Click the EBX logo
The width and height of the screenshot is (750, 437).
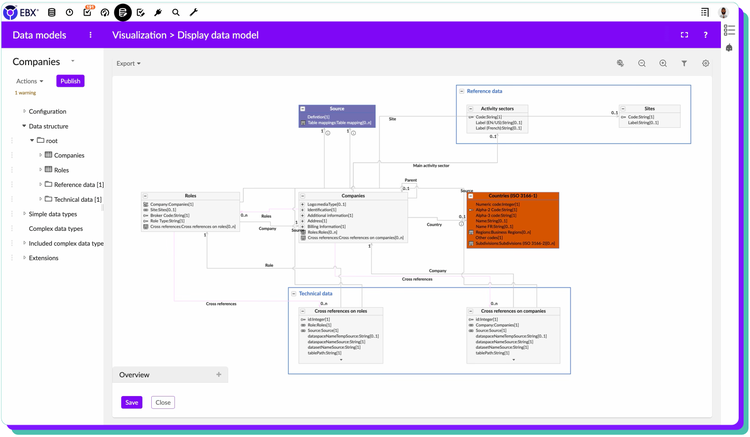point(21,12)
